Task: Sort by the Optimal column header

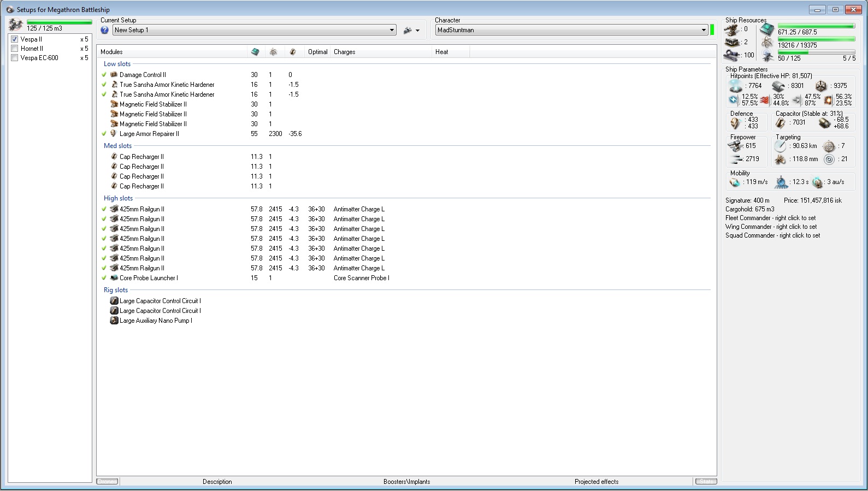Action: coord(317,52)
